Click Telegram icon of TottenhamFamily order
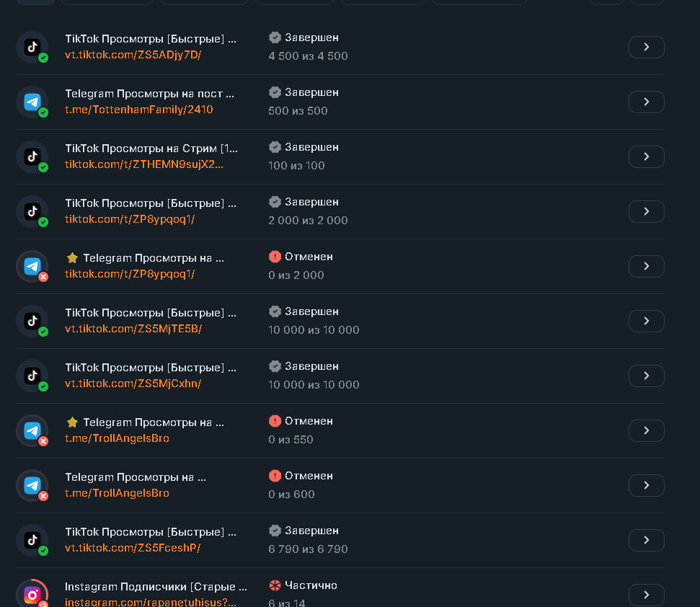 [32, 102]
